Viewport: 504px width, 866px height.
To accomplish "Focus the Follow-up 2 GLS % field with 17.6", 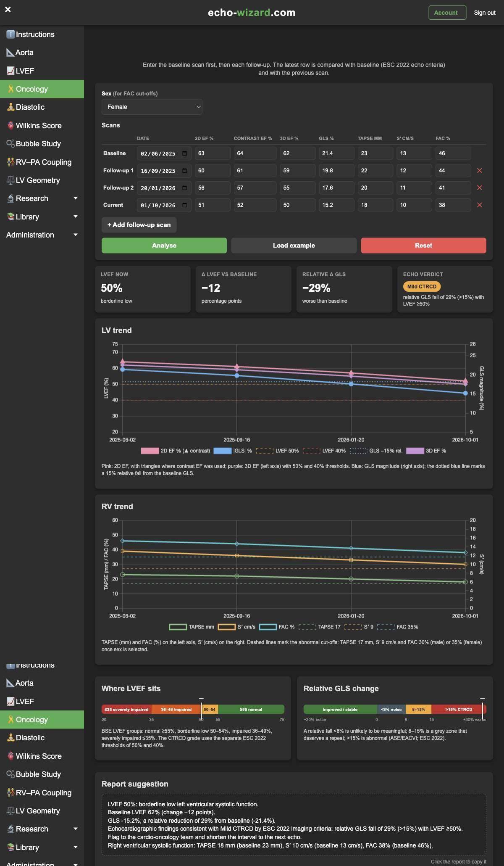I will click(x=336, y=188).
